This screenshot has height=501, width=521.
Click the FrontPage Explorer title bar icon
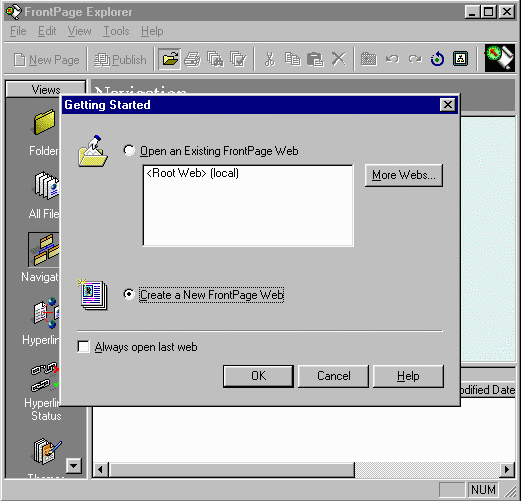(14, 12)
